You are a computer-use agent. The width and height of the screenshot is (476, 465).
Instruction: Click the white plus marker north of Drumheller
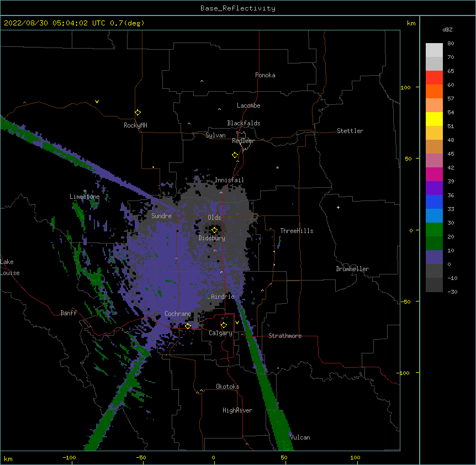[338, 207]
